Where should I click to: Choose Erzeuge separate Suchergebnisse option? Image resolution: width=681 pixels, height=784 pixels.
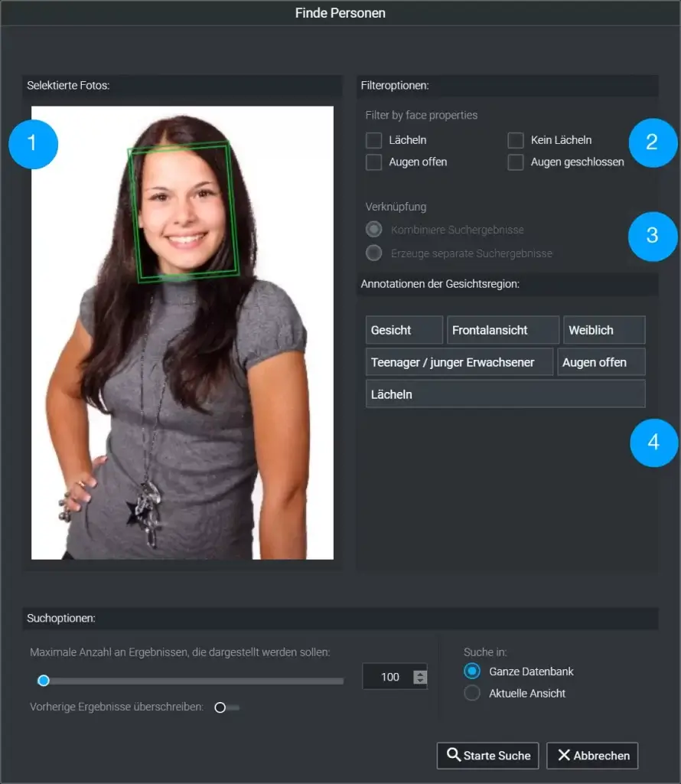373,253
